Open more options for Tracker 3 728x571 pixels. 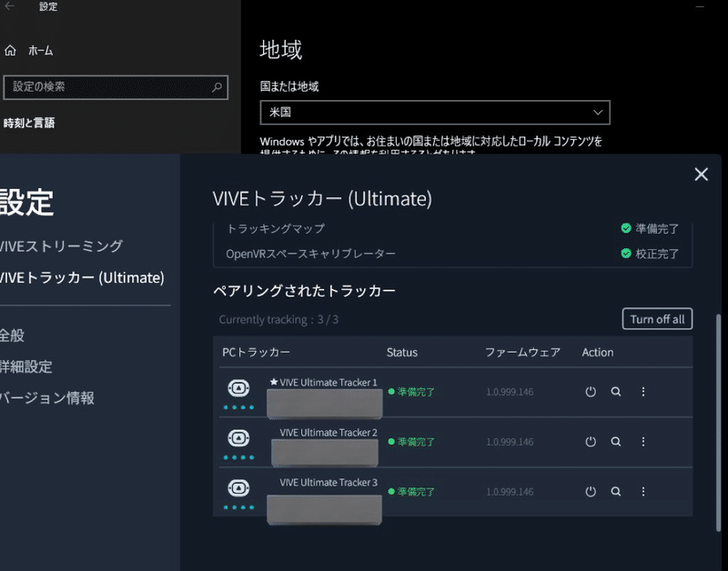[x=643, y=492]
